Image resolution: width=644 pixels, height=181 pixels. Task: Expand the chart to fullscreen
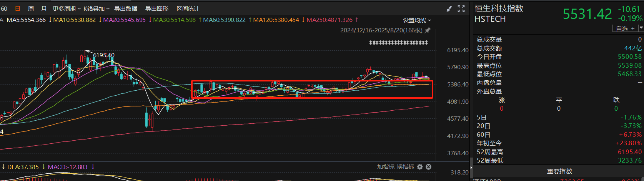461,9
